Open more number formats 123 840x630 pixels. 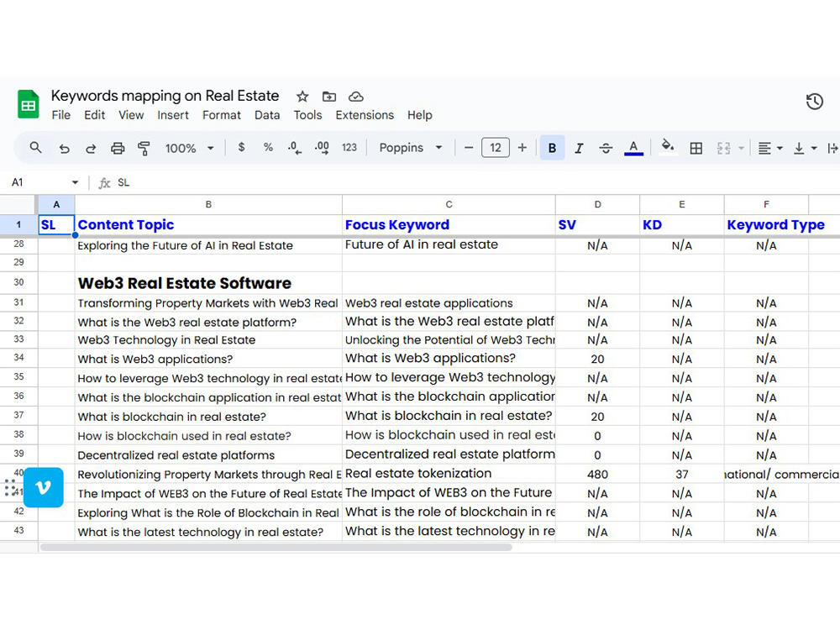click(349, 147)
